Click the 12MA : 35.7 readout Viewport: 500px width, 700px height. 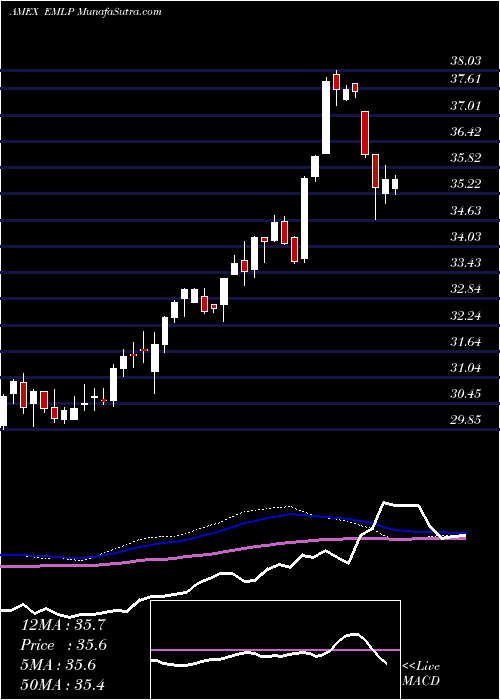(x=63, y=625)
